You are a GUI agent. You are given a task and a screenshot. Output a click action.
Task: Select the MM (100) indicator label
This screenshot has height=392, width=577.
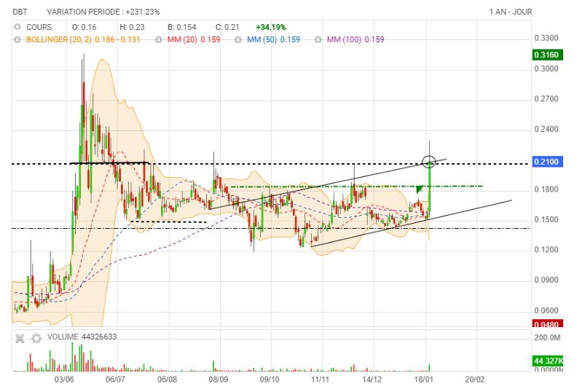point(344,39)
